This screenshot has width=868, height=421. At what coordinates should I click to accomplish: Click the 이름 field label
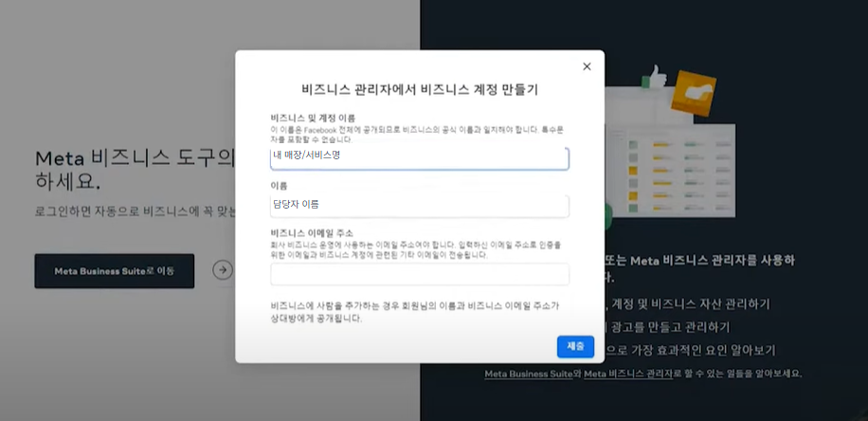click(279, 186)
